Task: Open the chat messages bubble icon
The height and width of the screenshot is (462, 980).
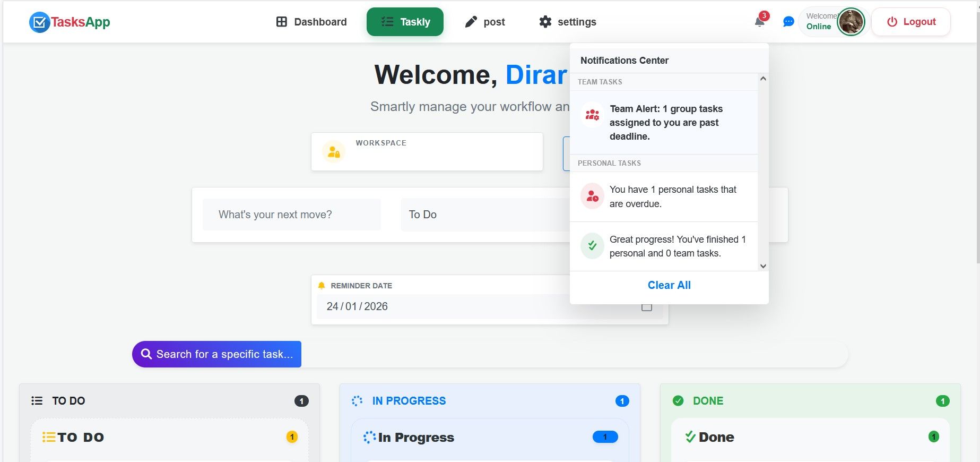Action: [x=788, y=22]
